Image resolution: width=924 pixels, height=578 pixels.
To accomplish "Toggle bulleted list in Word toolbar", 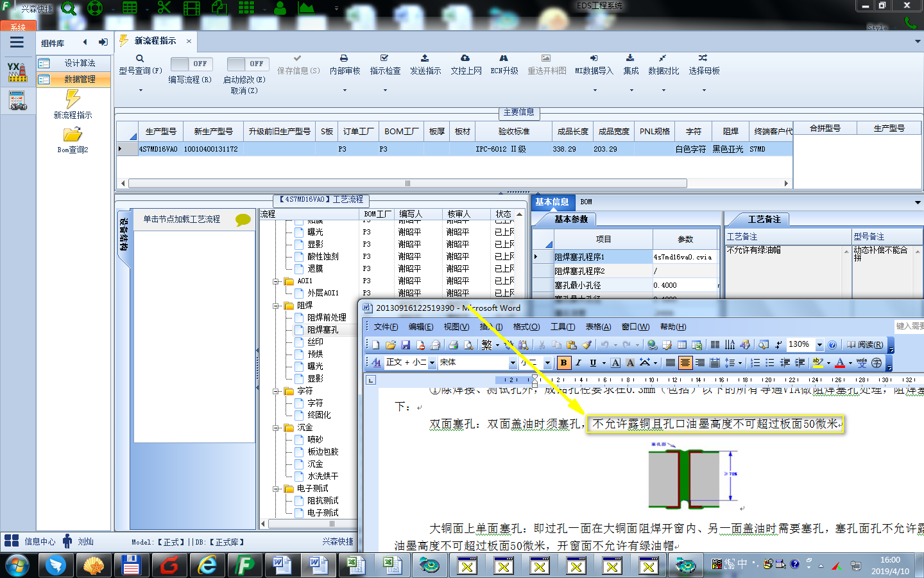I will pyautogui.click(x=770, y=363).
